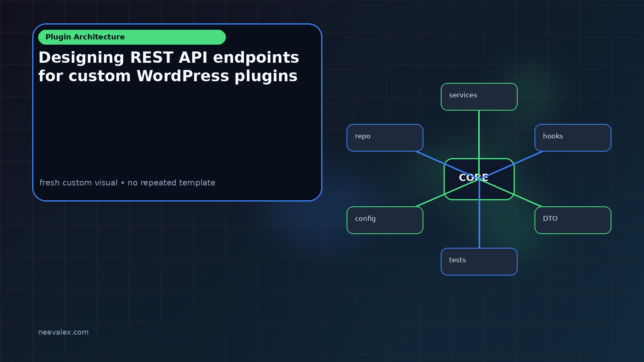This screenshot has height=362, width=644.
Task: Click the Plugin Architecture green badge
Action: [132, 37]
